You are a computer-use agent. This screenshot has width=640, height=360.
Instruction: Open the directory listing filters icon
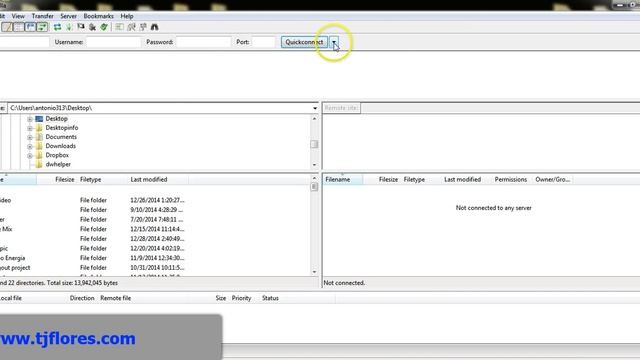(x=119, y=27)
